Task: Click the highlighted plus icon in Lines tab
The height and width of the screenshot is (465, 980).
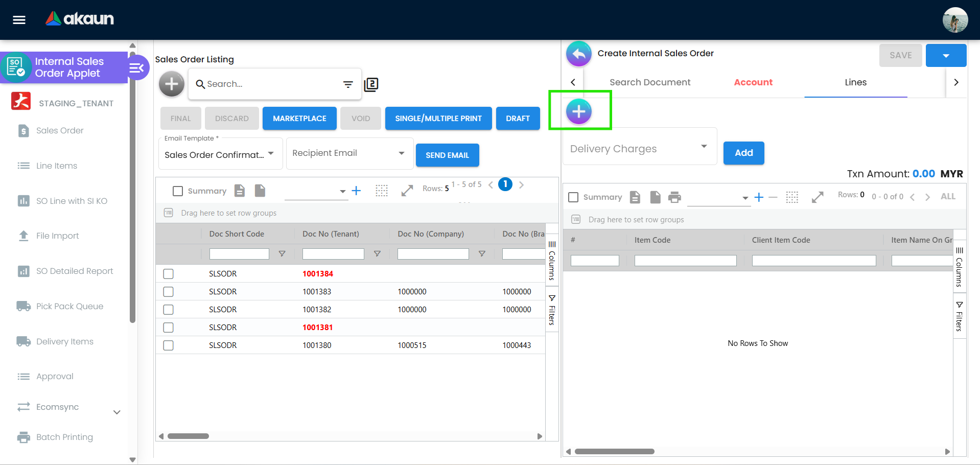Action: click(x=578, y=111)
